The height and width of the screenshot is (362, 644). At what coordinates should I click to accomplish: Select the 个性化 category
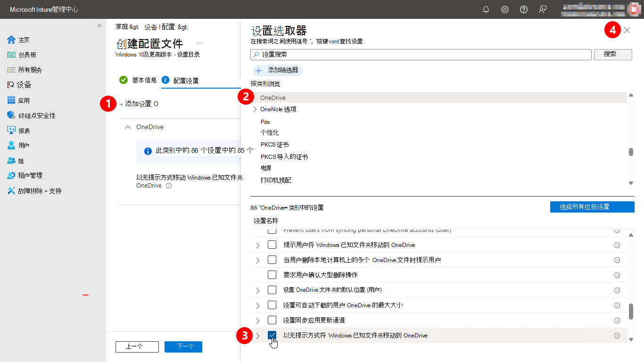point(270,133)
